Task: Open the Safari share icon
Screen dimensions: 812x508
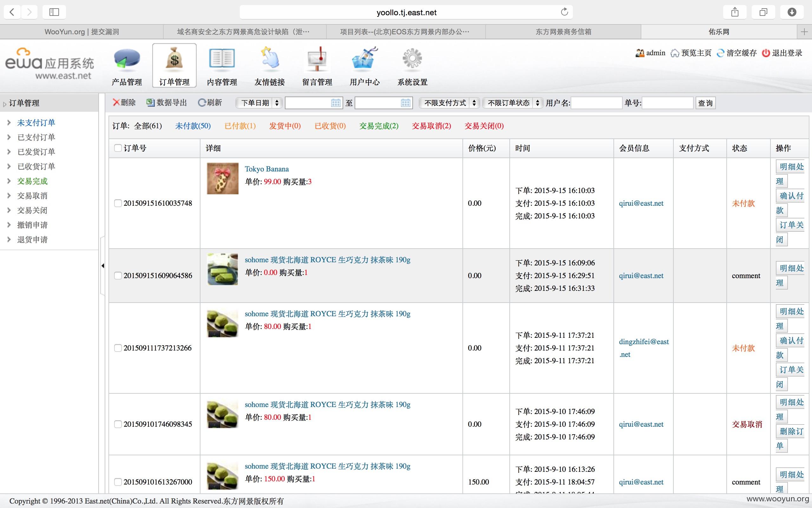Action: point(735,12)
